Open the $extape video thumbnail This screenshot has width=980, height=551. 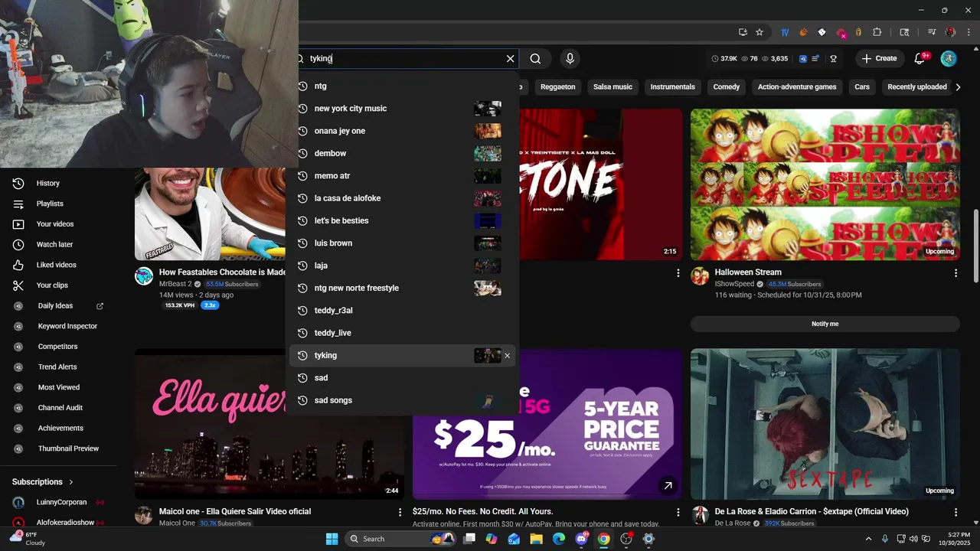[825, 424]
